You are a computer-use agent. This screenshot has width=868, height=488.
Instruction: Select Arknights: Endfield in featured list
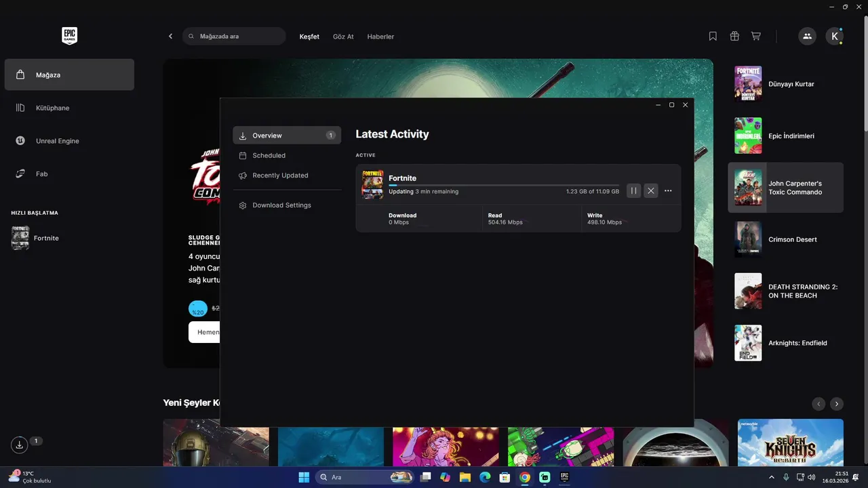tap(786, 343)
